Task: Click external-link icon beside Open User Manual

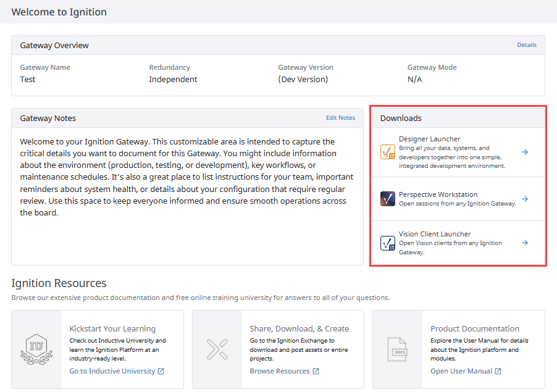Action: [498, 371]
